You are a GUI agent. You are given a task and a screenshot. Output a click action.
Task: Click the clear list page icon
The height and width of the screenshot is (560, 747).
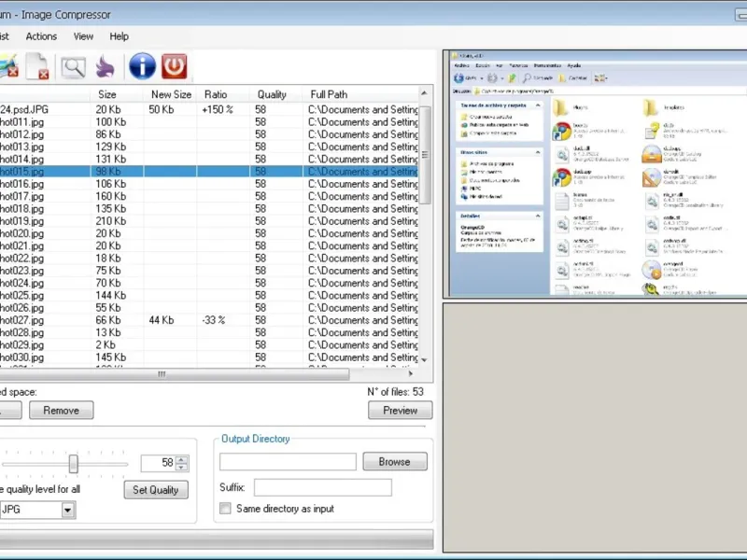37,66
